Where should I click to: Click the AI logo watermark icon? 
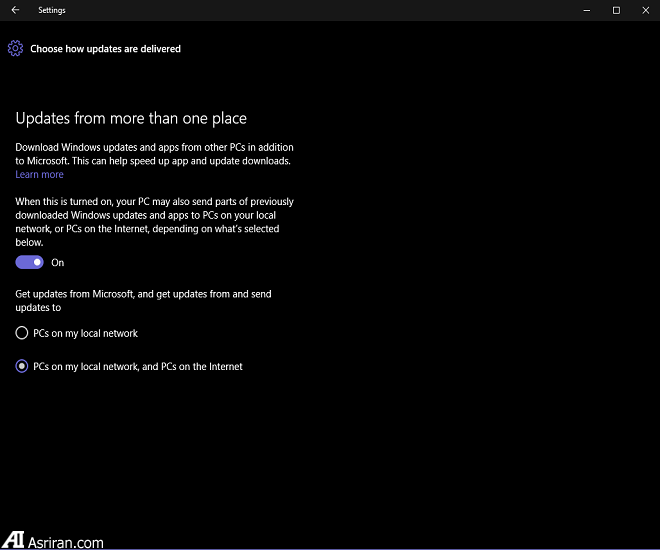click(13, 539)
